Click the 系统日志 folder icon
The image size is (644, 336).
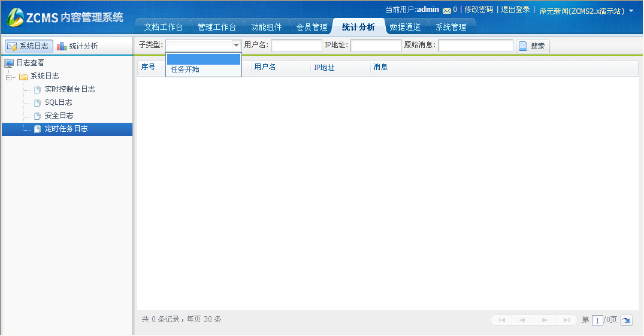pos(23,76)
